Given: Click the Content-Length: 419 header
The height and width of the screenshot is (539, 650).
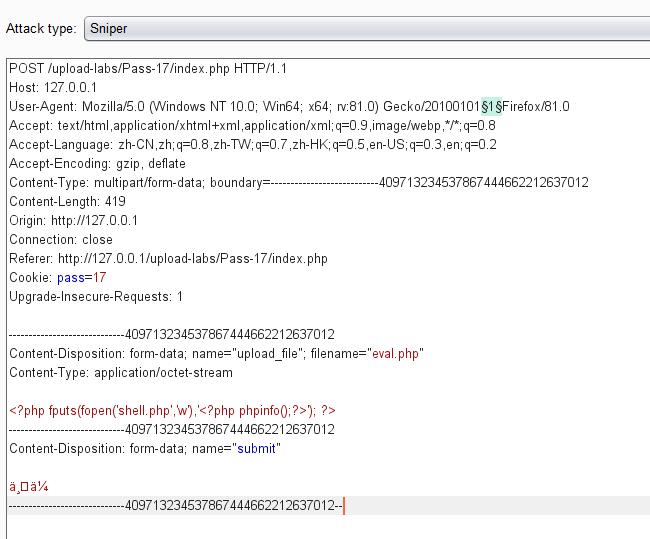Looking at the screenshot, I should (67, 202).
